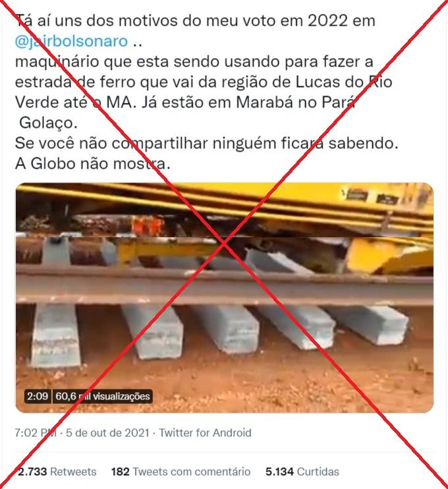This screenshot has height=489, width=448.
Task: Open the 7:02 PM timestamp link
Action: coord(36,433)
